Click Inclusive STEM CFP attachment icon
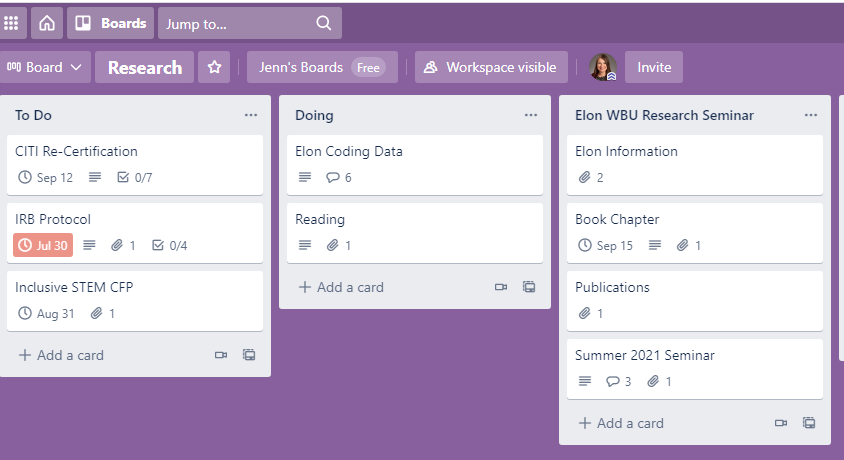 coord(96,313)
